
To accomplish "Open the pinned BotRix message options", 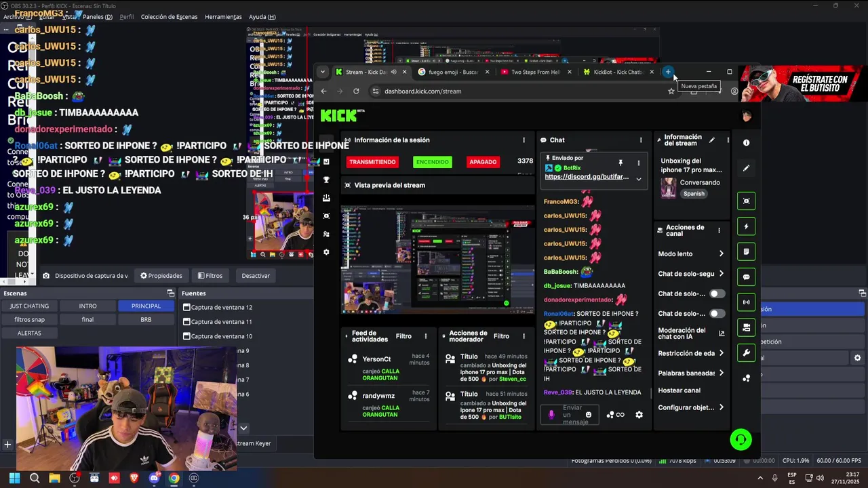I will tap(638, 163).
